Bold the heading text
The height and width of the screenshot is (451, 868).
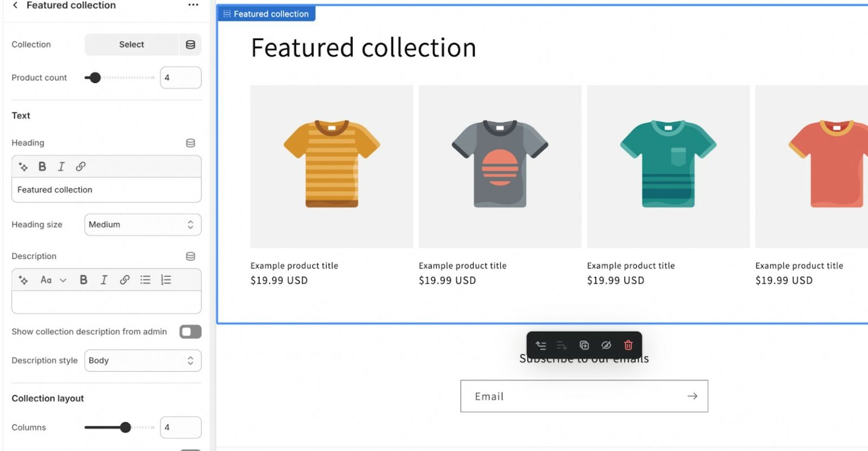42,166
